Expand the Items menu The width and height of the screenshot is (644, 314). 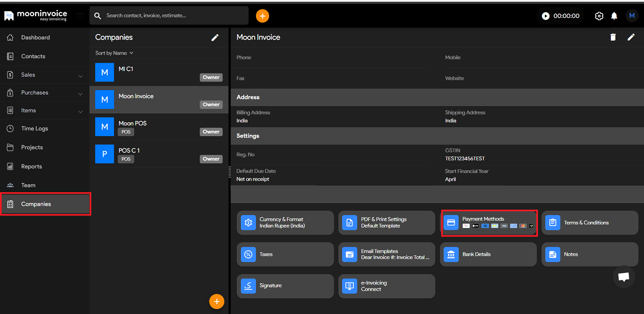pyautogui.click(x=45, y=111)
